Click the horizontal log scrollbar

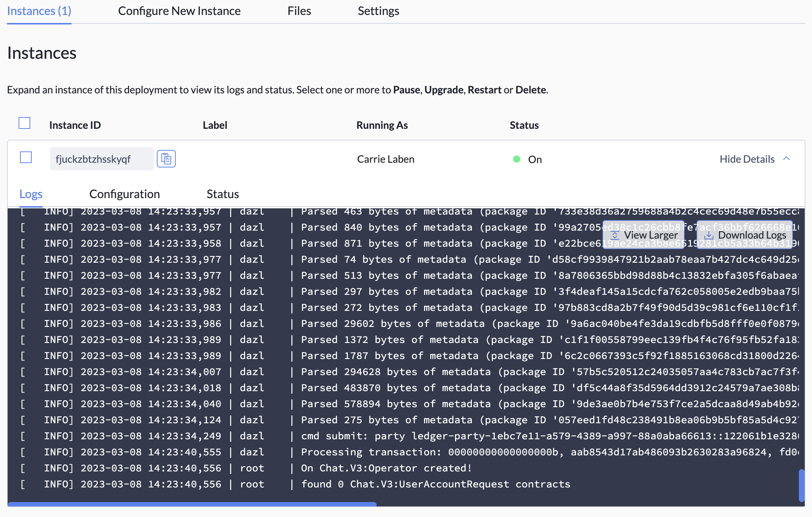pos(192,504)
